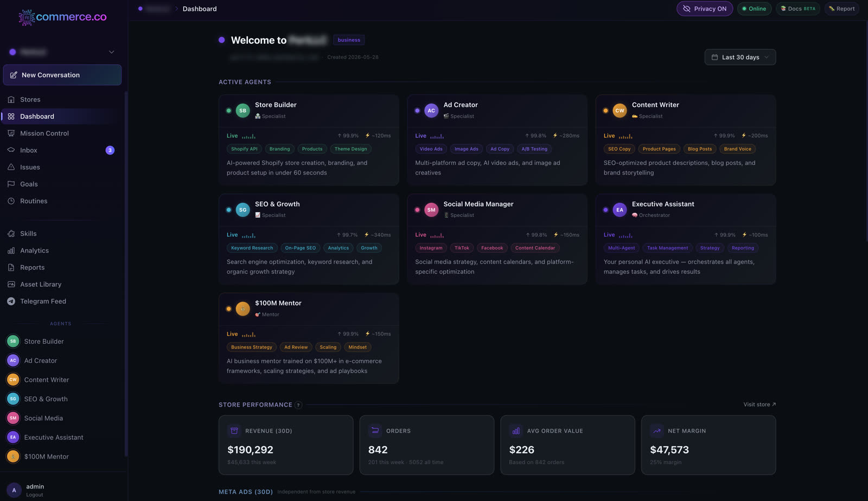Select Social Media in sidebar agents list
The height and width of the screenshot is (501, 868).
(62, 419)
